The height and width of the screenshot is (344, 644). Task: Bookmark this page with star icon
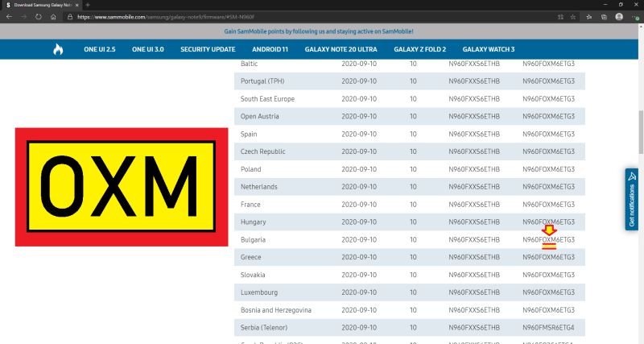coord(573,17)
